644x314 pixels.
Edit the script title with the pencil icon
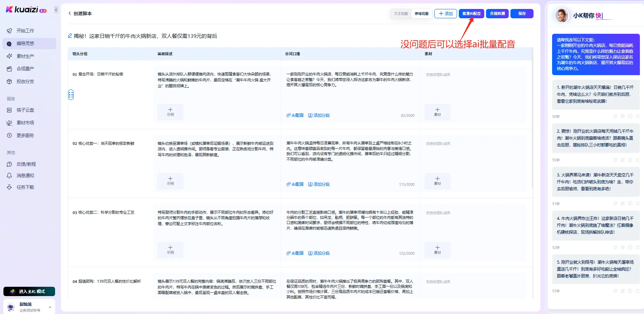(x=70, y=36)
